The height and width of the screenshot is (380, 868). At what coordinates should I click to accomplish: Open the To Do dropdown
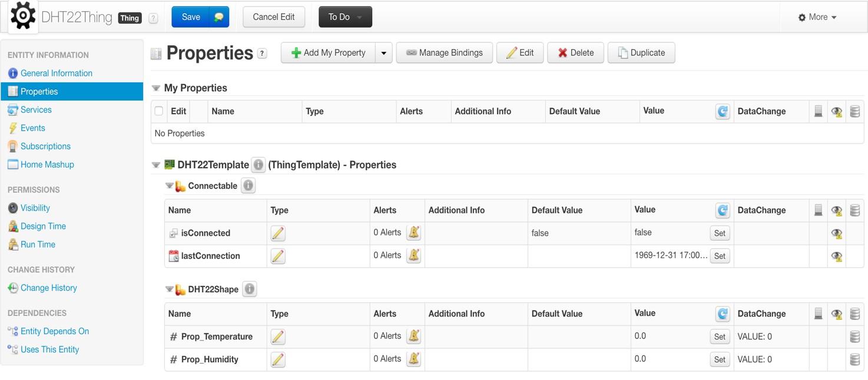(x=345, y=17)
